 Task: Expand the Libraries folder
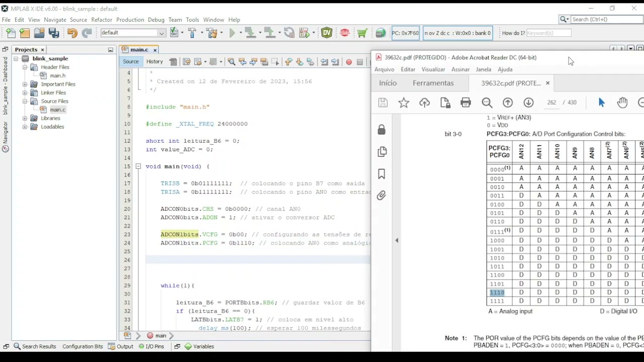click(25, 119)
